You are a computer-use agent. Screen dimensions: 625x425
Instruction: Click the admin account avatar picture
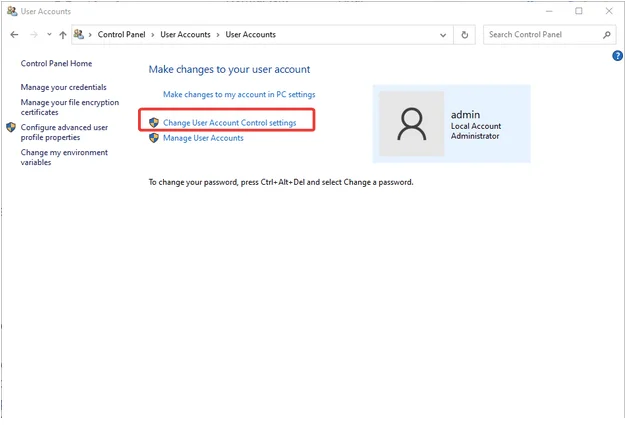click(411, 124)
